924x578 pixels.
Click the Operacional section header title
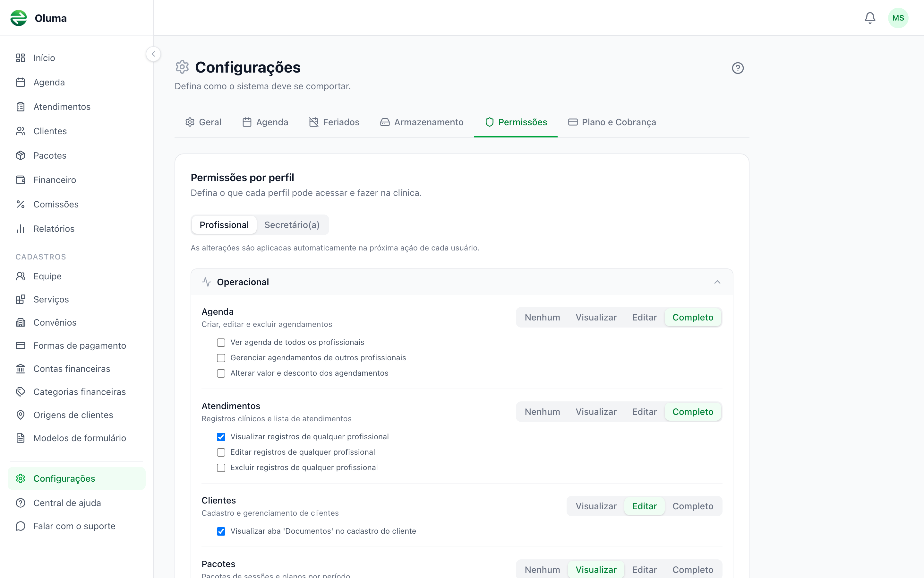243,282
